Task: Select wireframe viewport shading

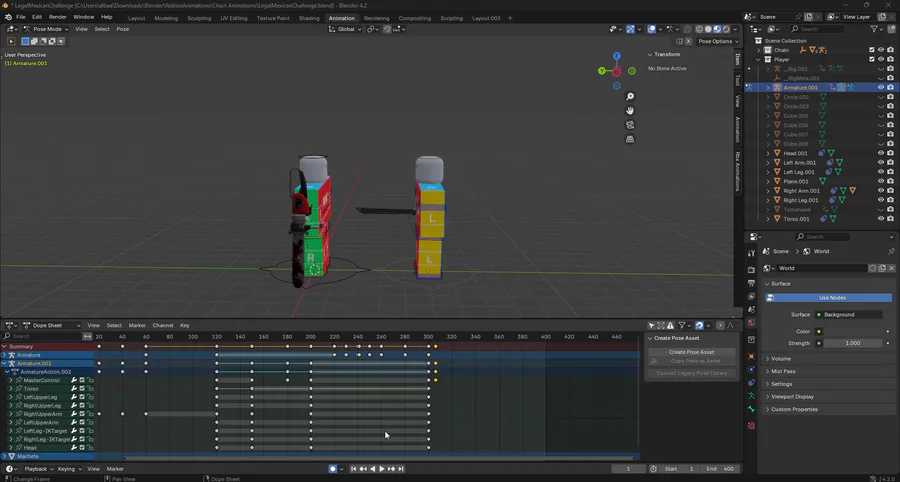Action: (700, 29)
